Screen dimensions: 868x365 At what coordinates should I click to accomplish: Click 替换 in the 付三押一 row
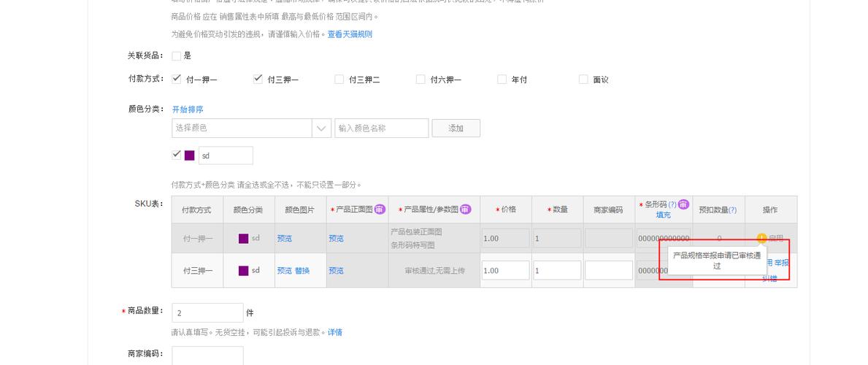pos(302,271)
